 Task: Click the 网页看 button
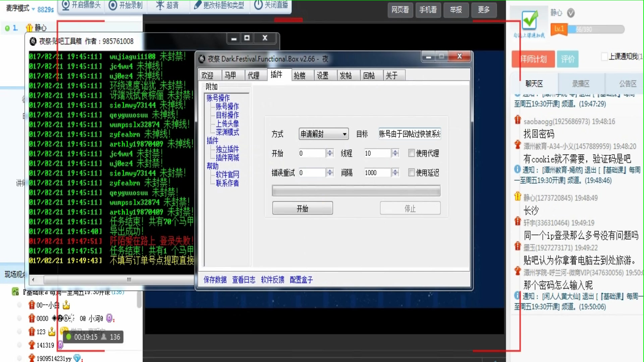[400, 10]
